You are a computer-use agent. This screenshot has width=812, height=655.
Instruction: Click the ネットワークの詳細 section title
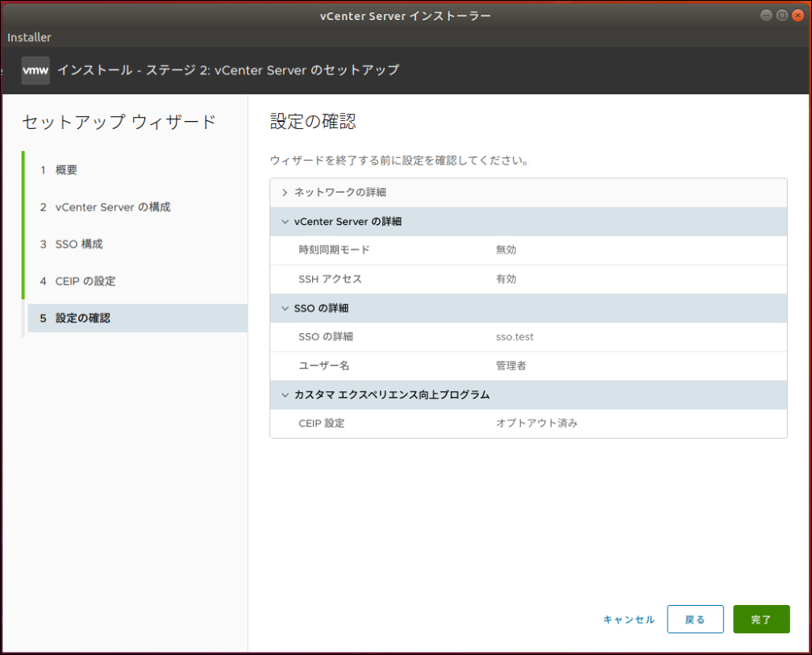(x=339, y=193)
